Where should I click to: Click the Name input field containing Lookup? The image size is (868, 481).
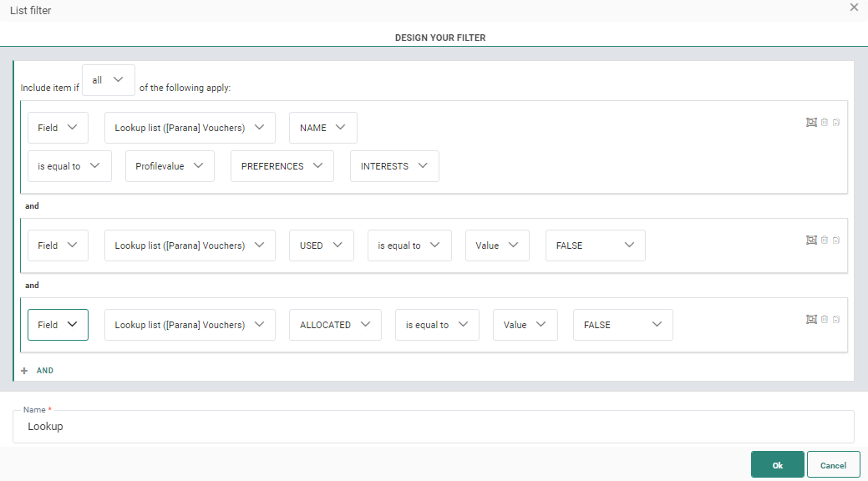434,427
